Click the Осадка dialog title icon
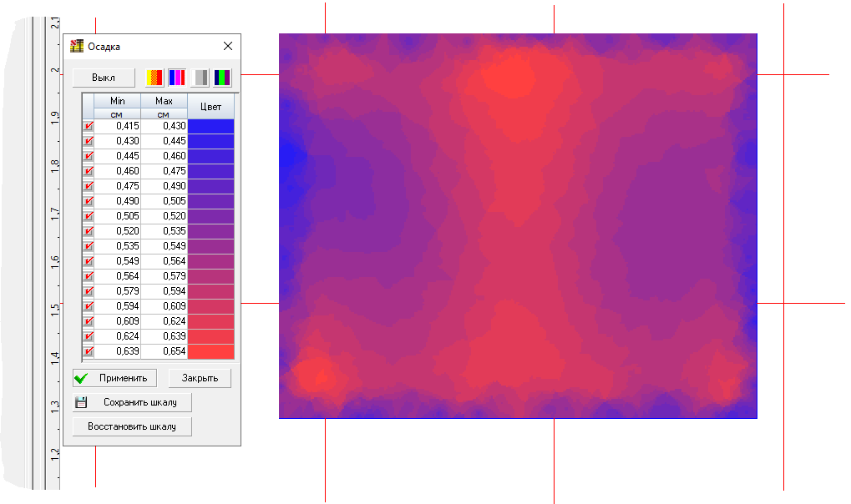Viewport: 851px width, 504px height. 77,46
